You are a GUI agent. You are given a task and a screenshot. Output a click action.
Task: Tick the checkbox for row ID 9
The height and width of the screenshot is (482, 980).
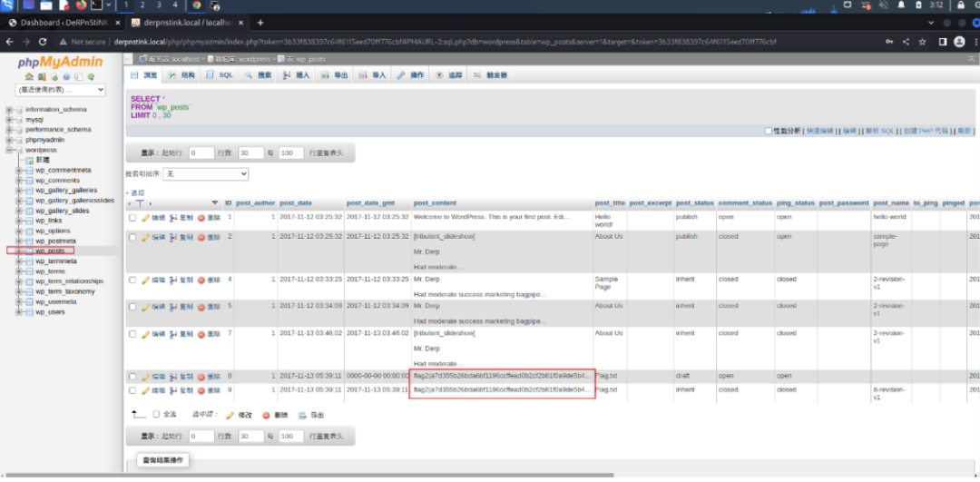132,390
